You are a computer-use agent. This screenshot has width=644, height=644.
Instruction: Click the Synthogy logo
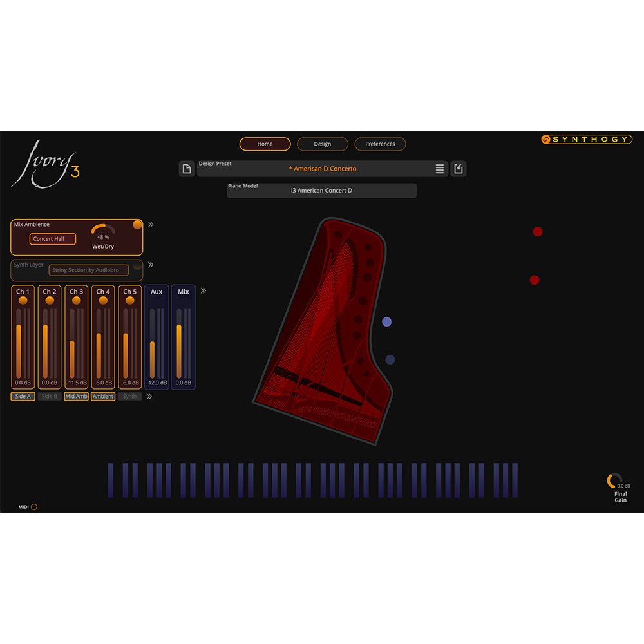tap(587, 138)
